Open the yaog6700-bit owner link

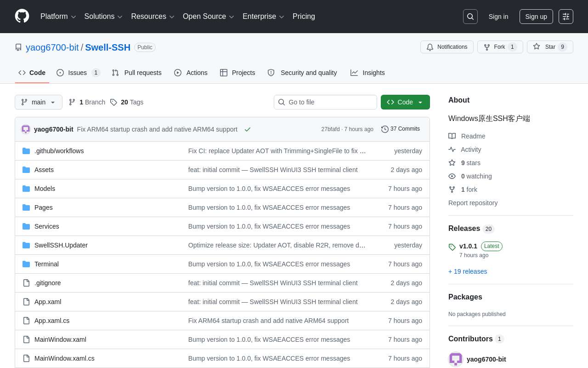52,47
